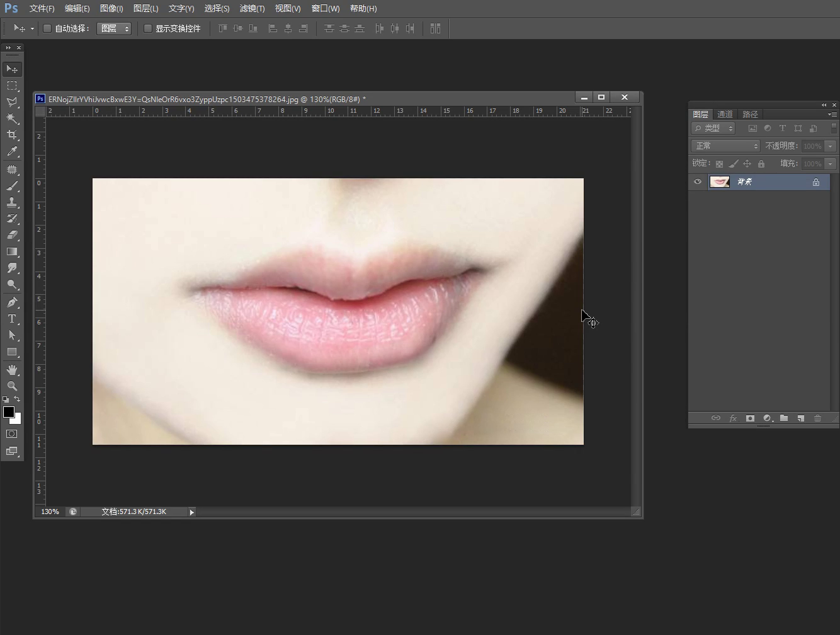Switch to the 通道 tab
The width and height of the screenshot is (840, 635).
(725, 114)
